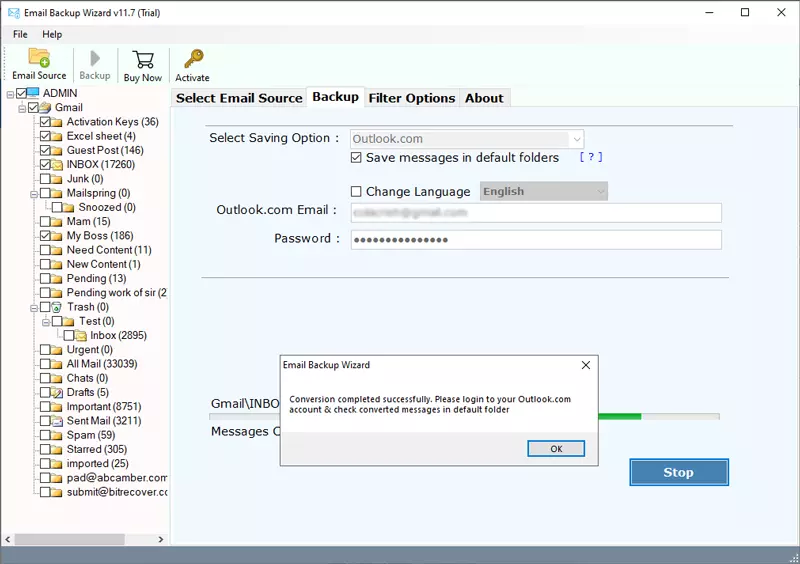
Task: Click the Important folder icon
Action: click(57, 407)
